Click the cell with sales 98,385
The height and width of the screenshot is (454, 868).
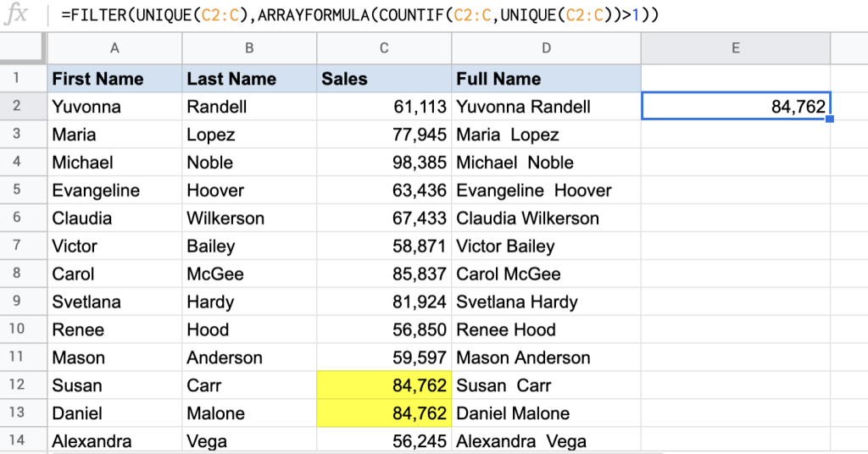click(x=384, y=163)
